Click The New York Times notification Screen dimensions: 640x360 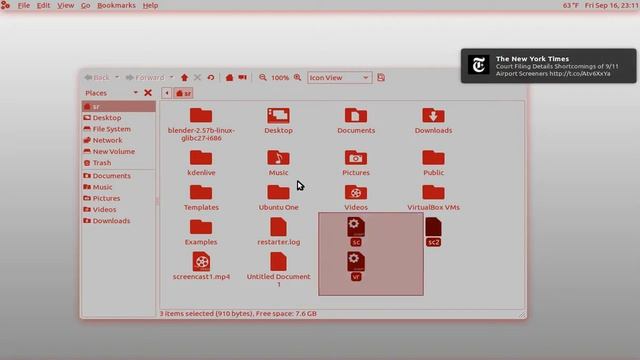coord(549,66)
